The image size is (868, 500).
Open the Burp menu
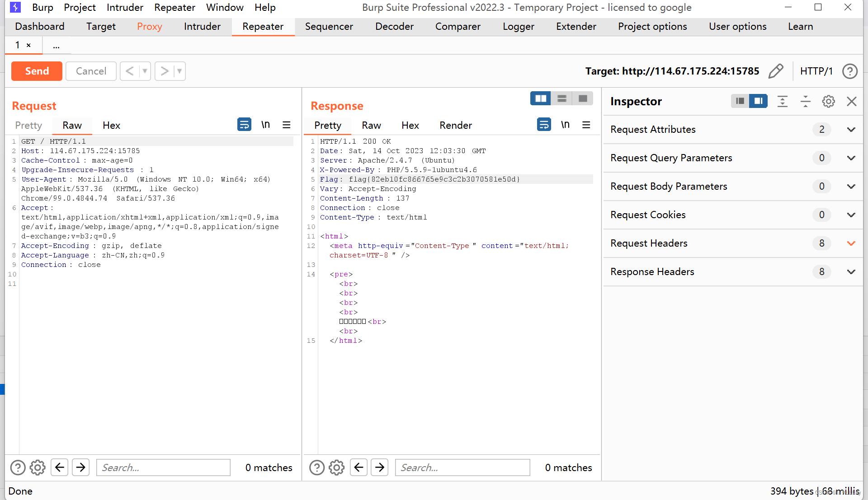point(42,7)
